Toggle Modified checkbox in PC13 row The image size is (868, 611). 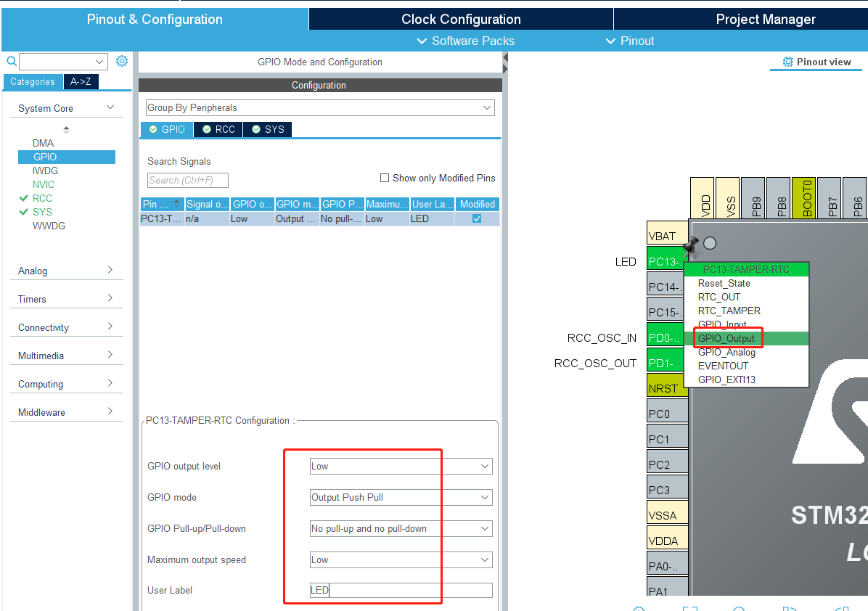click(477, 218)
